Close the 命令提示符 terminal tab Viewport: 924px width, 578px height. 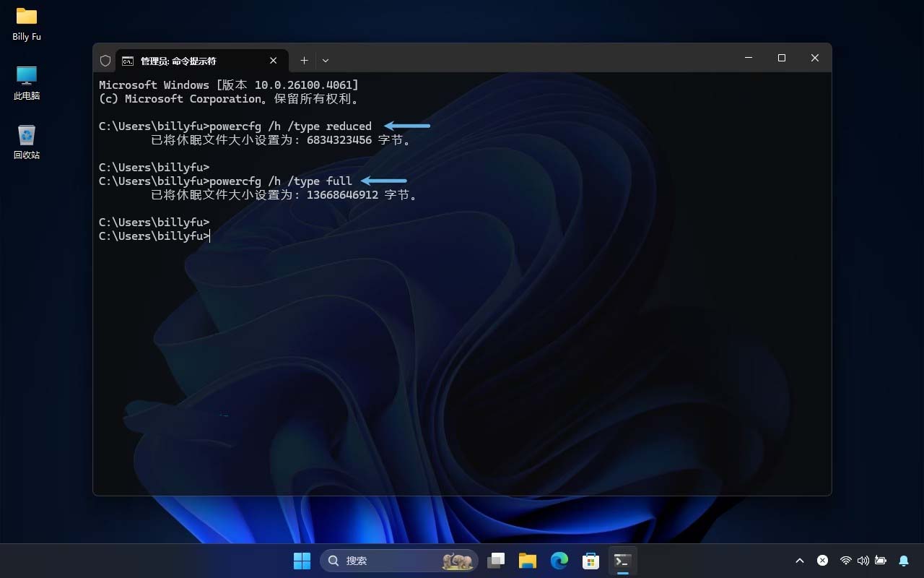pos(274,61)
